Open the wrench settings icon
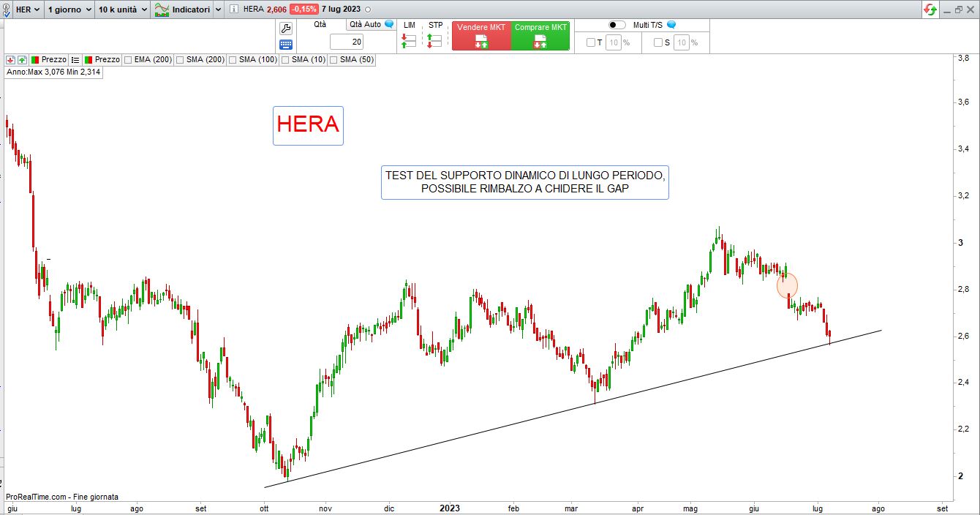 (286, 29)
